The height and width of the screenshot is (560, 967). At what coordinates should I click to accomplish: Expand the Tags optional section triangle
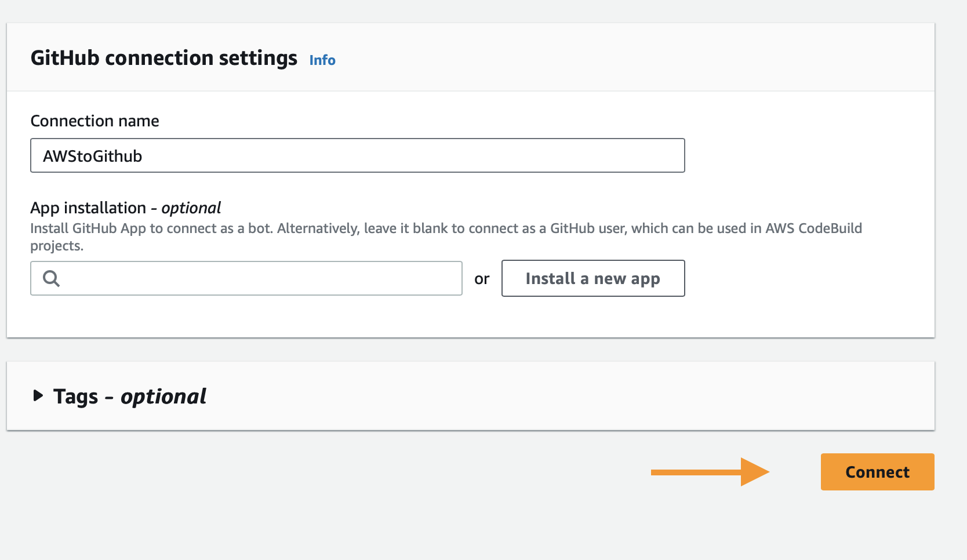38,396
